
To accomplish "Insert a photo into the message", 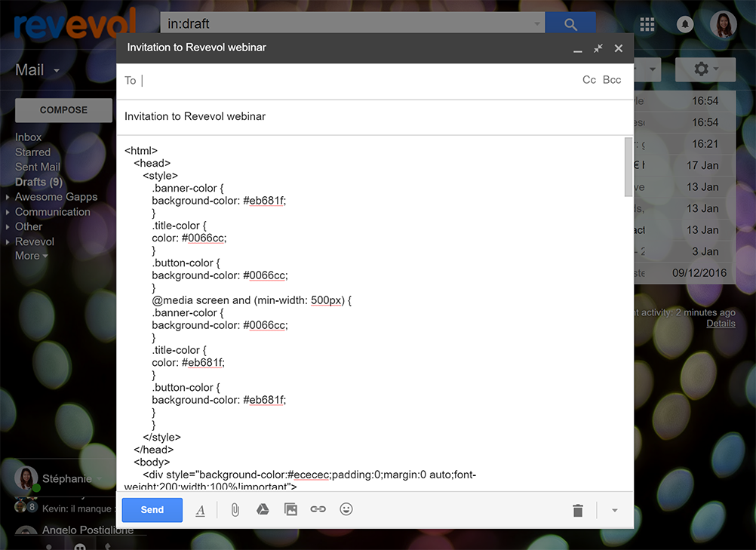I will tap(290, 509).
